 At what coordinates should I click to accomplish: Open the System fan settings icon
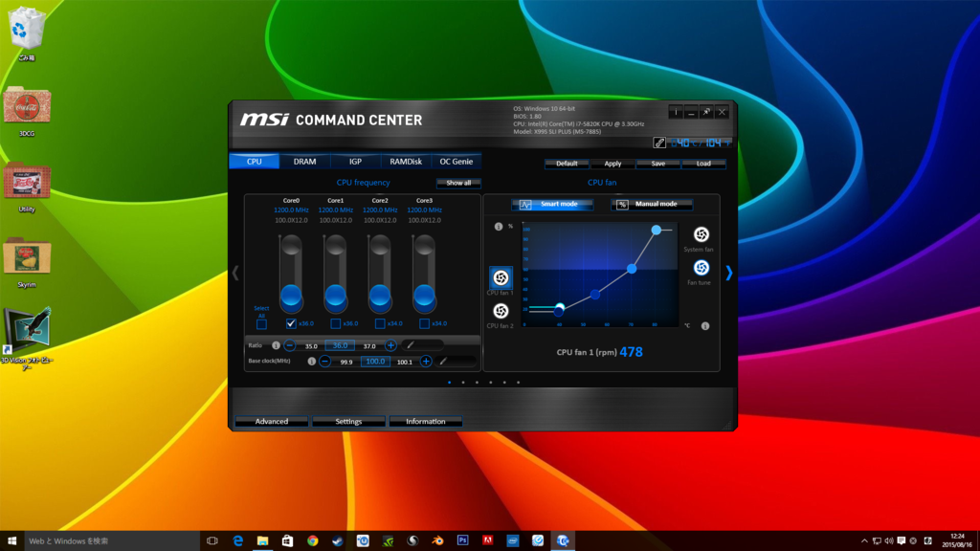coord(702,234)
